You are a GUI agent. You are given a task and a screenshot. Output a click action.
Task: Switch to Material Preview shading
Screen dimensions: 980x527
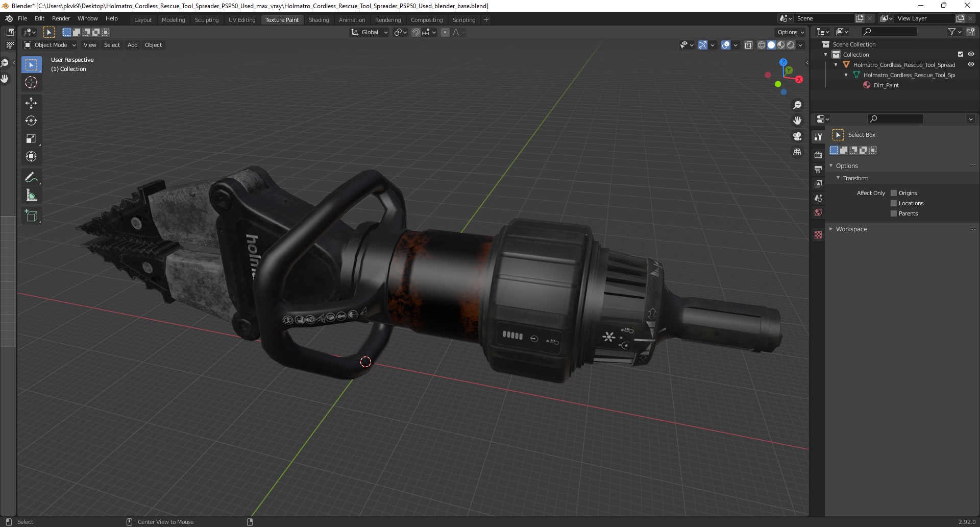click(x=781, y=45)
